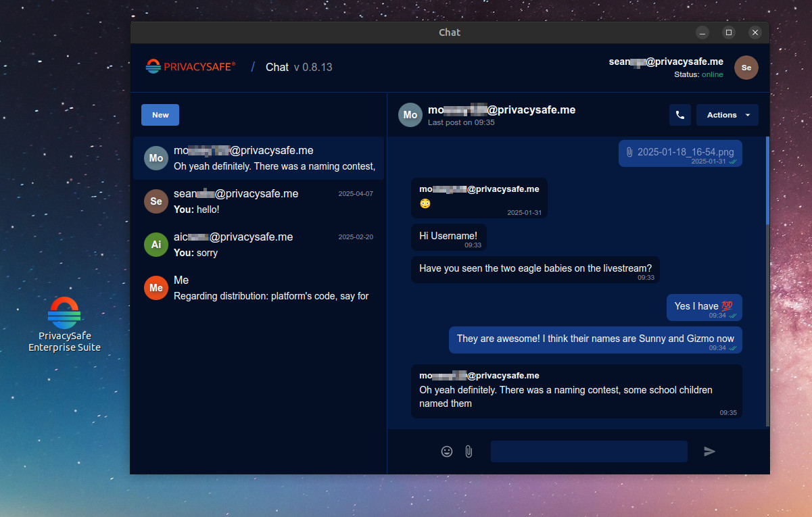Expand the Actions dropdown menu

coord(727,115)
